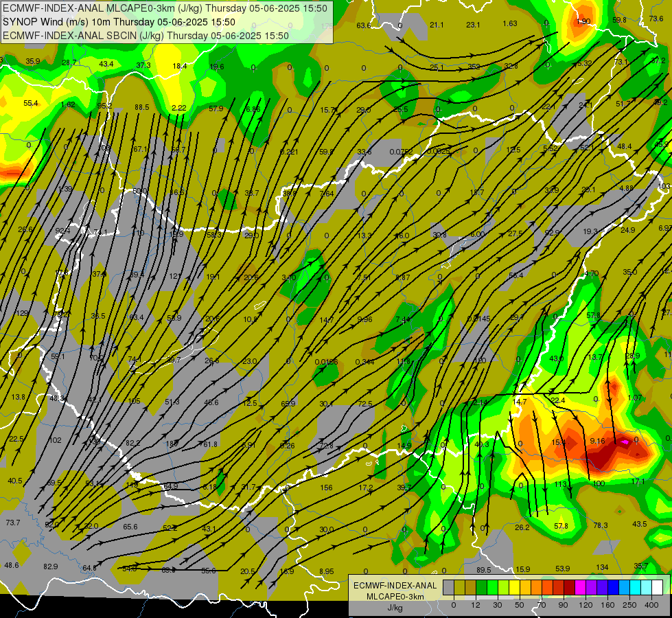
Task: Click the map value 0.0145
Action: pos(478,319)
